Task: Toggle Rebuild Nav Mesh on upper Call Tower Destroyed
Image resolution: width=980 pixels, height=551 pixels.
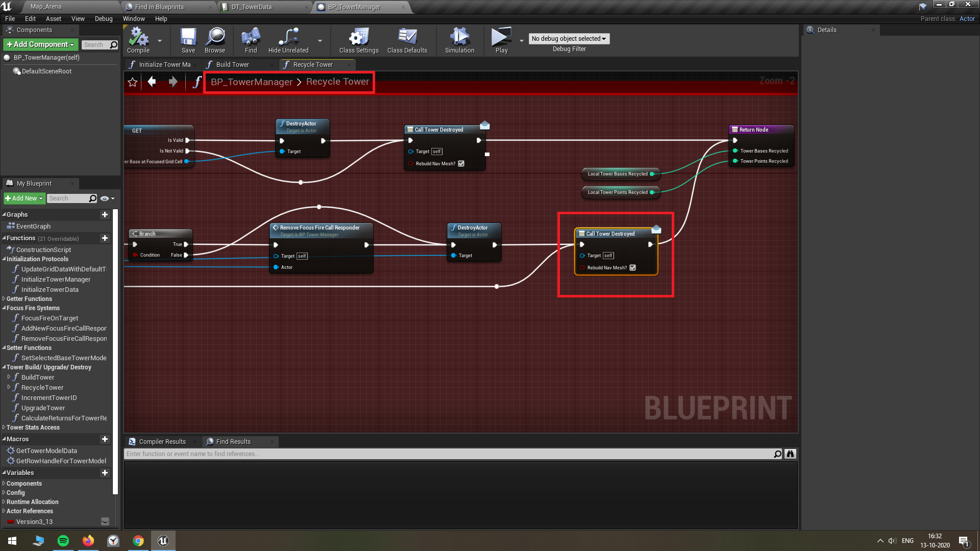Action: click(461, 164)
